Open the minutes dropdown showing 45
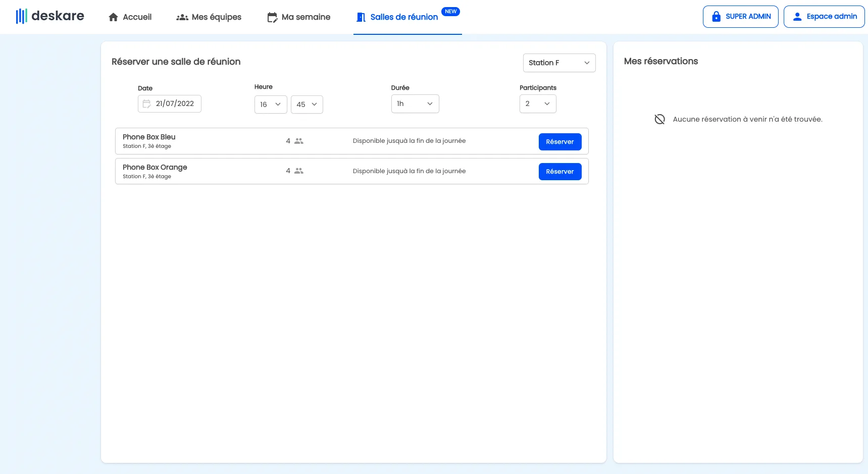868x474 pixels. pyautogui.click(x=307, y=104)
